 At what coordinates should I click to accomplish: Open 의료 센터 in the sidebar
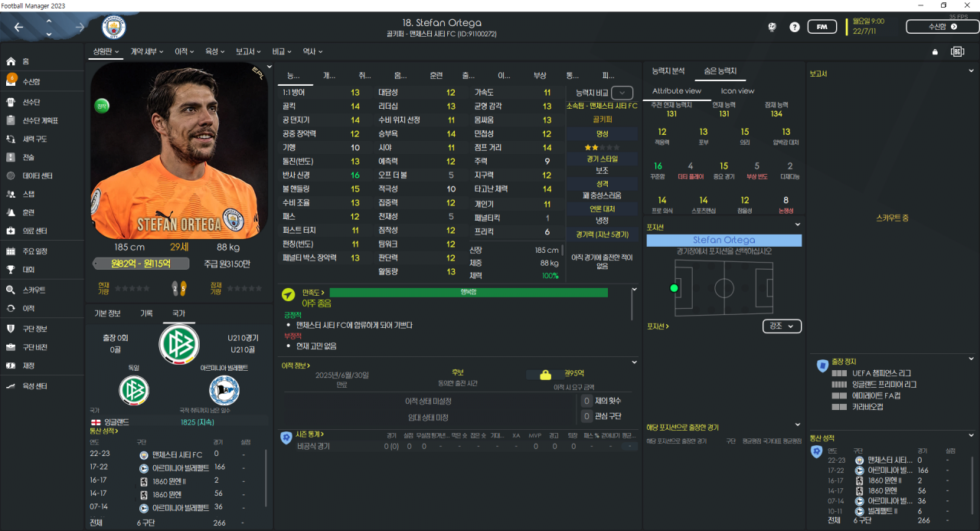[35, 231]
